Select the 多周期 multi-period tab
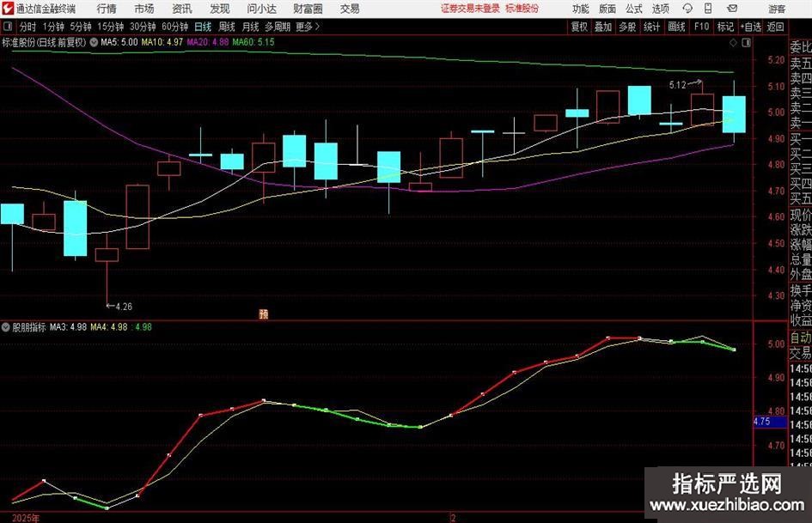The height and width of the screenshot is (523, 812). point(278,27)
